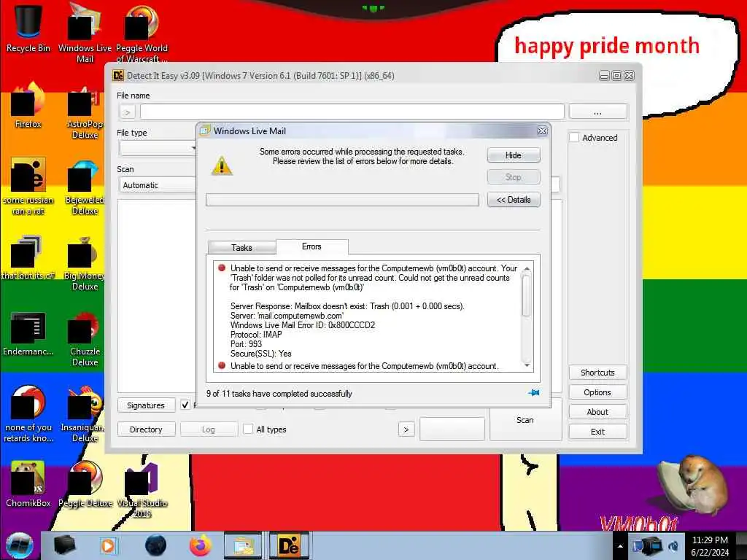Open the taskbar clock showing 11:29 PM
Screen dimensions: 747x560
coord(710,545)
